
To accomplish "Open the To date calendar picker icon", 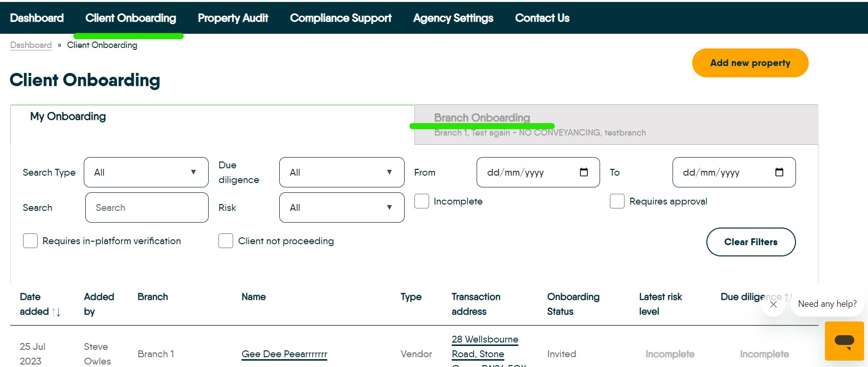I will click(779, 172).
